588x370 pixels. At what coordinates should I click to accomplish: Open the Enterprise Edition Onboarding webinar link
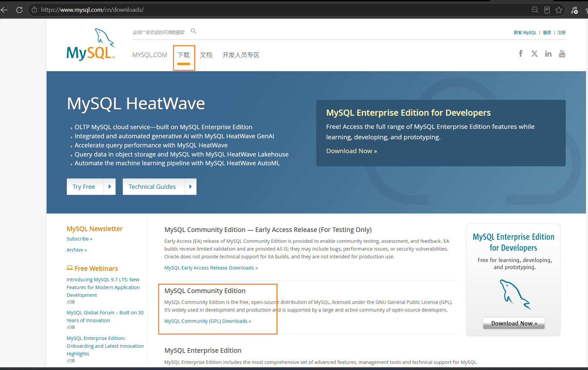click(105, 346)
